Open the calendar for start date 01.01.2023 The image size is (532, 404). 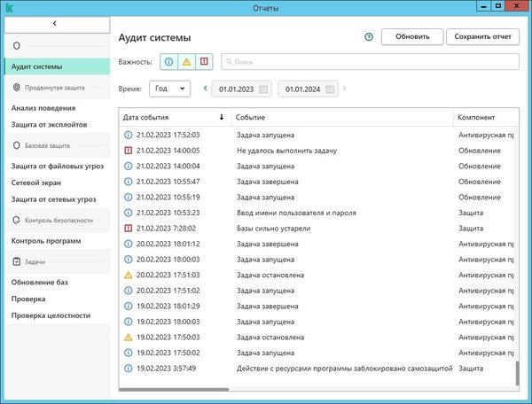pos(264,89)
